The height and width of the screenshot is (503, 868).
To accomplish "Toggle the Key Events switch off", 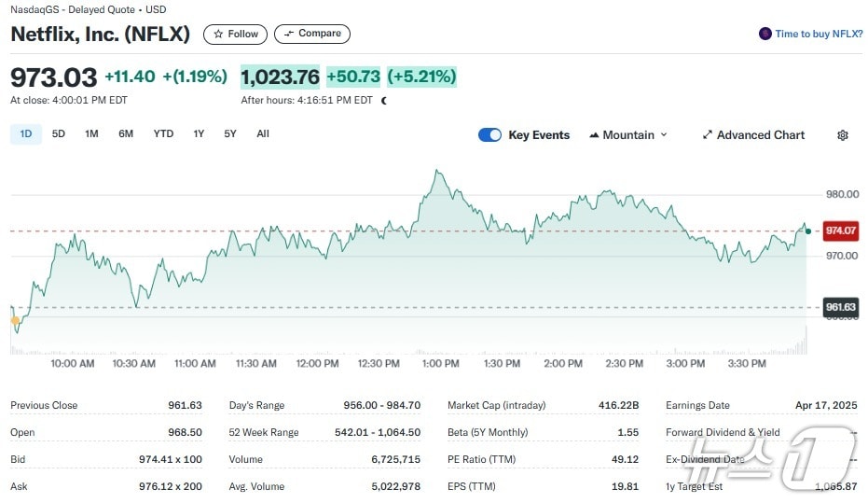I will click(489, 135).
